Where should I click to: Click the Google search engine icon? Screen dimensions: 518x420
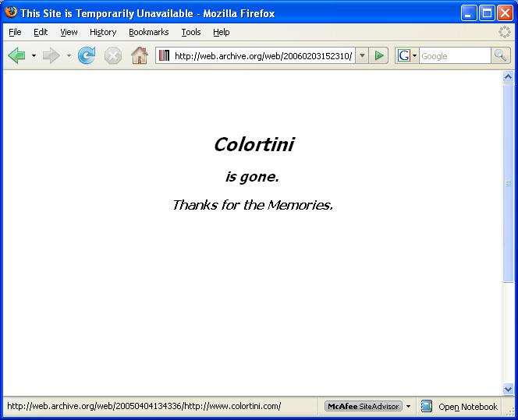coord(403,55)
